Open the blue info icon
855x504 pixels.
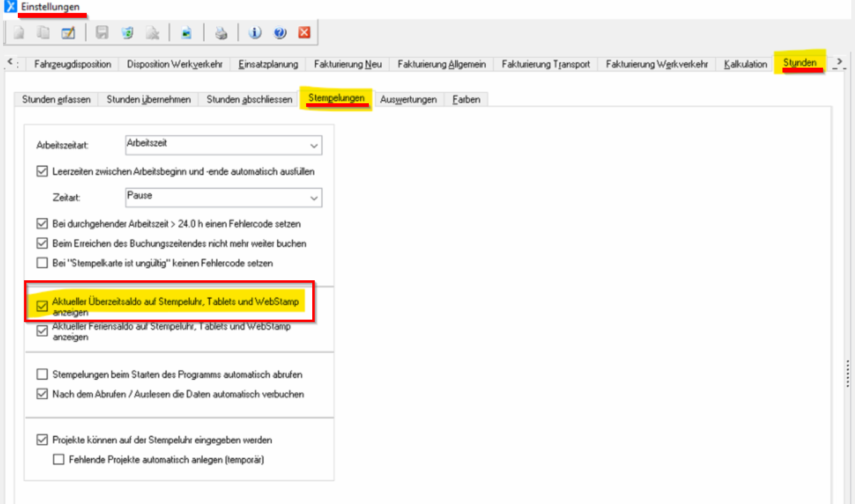[x=255, y=33]
